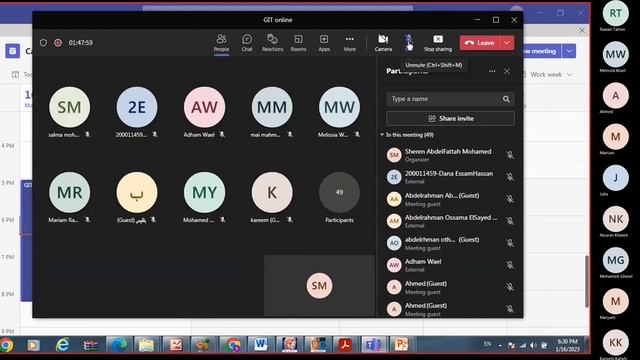Click the Arabic-letter guest avatar tile

137,192
